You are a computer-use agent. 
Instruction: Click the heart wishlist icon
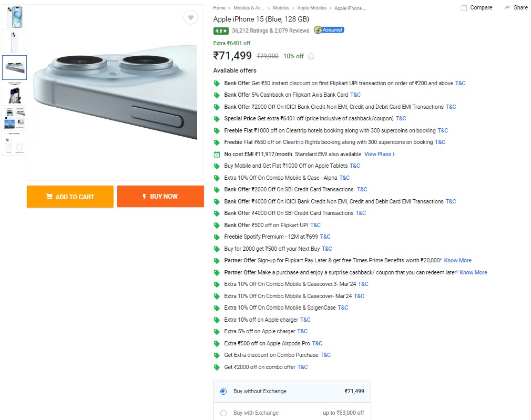tap(190, 18)
